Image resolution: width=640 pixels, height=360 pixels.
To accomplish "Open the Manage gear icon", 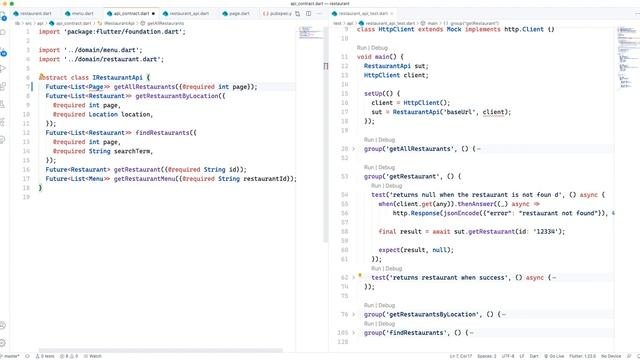I will pos(3,343).
